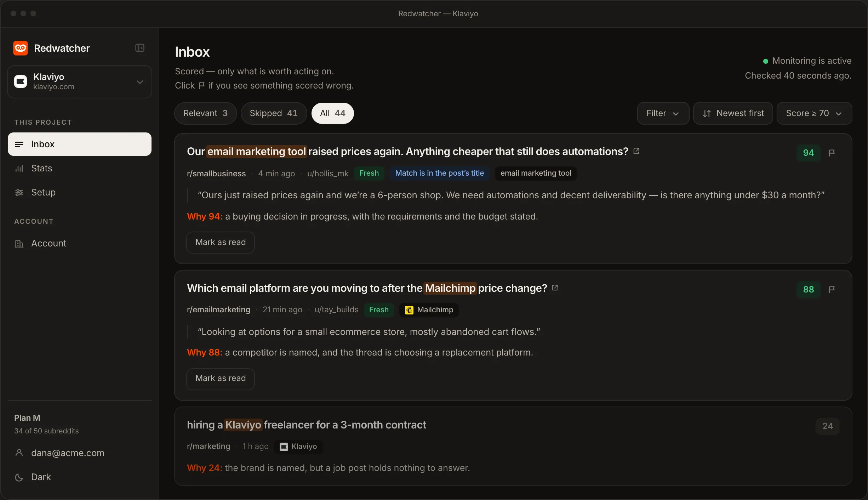Click the 88 score badge
The image size is (868, 500).
(809, 289)
